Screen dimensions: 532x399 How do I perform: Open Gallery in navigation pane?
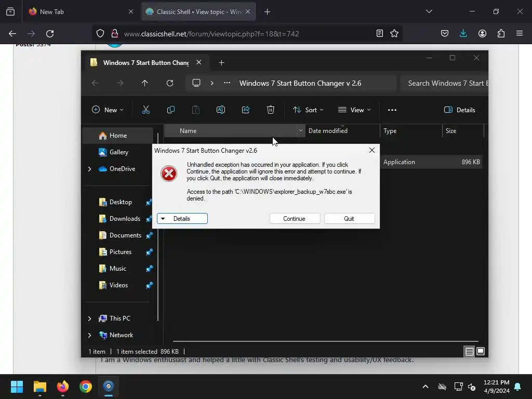click(118, 152)
